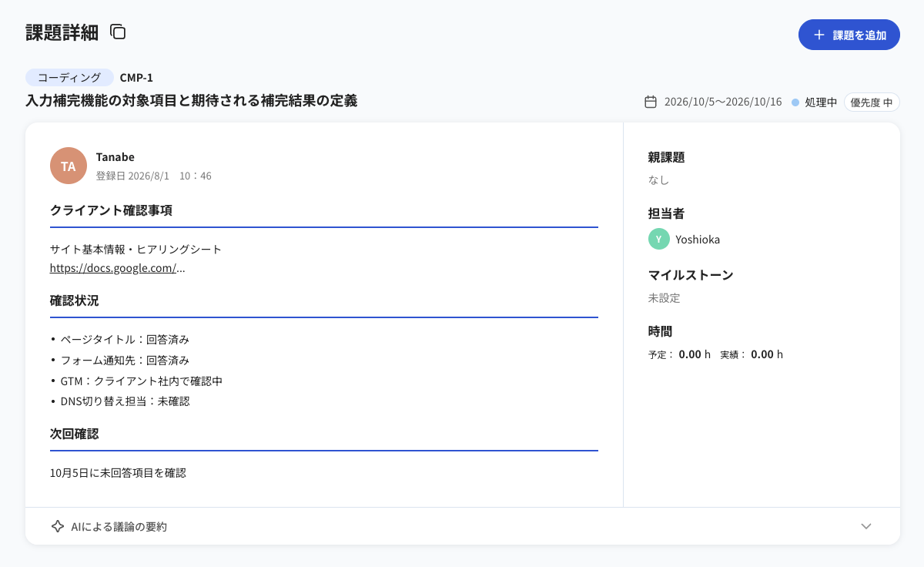This screenshot has width=924, height=567.
Task: Click the コーディング category tag
Action: tap(69, 77)
